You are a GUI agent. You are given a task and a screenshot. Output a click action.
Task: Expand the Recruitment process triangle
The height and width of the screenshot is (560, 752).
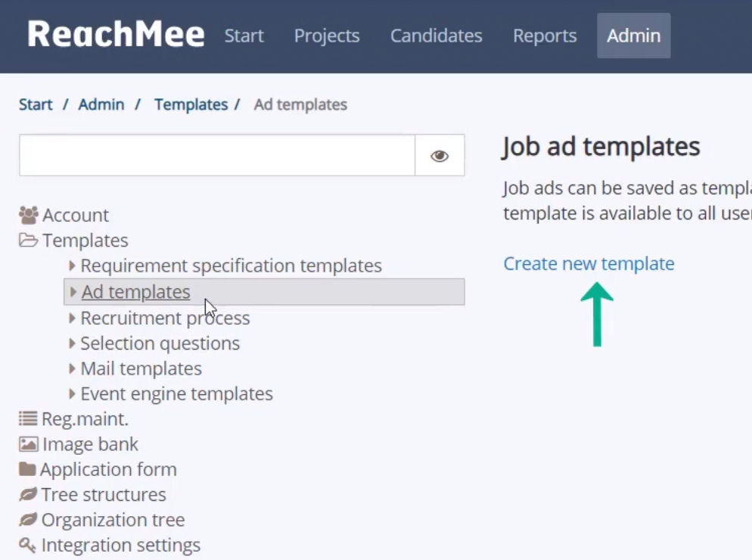pos(72,318)
